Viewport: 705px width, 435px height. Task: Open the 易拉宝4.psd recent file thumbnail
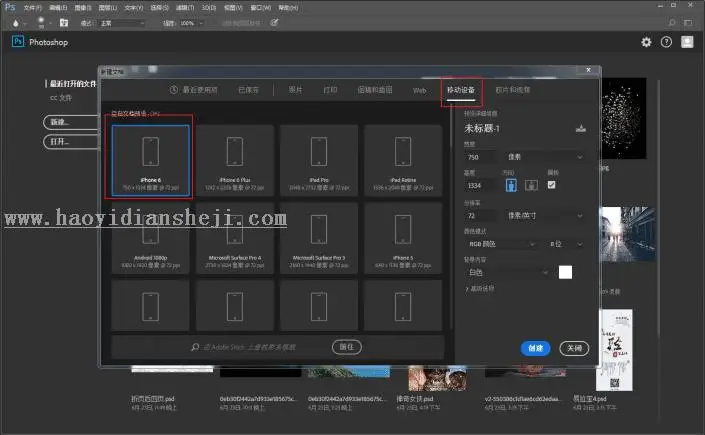[614, 350]
